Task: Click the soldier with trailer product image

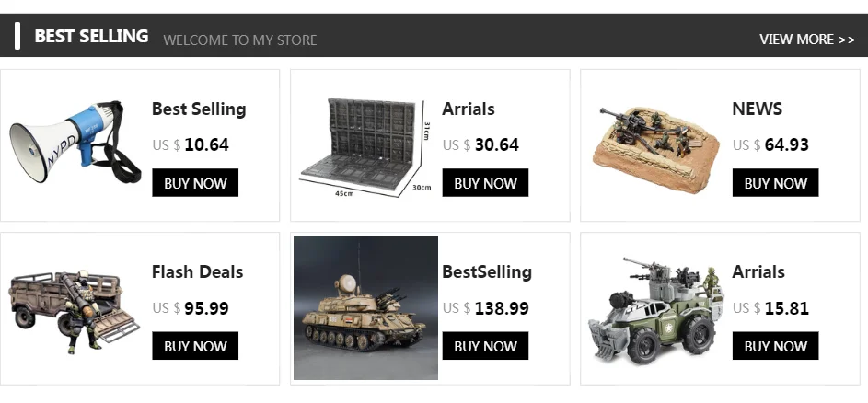Action: [x=74, y=307]
